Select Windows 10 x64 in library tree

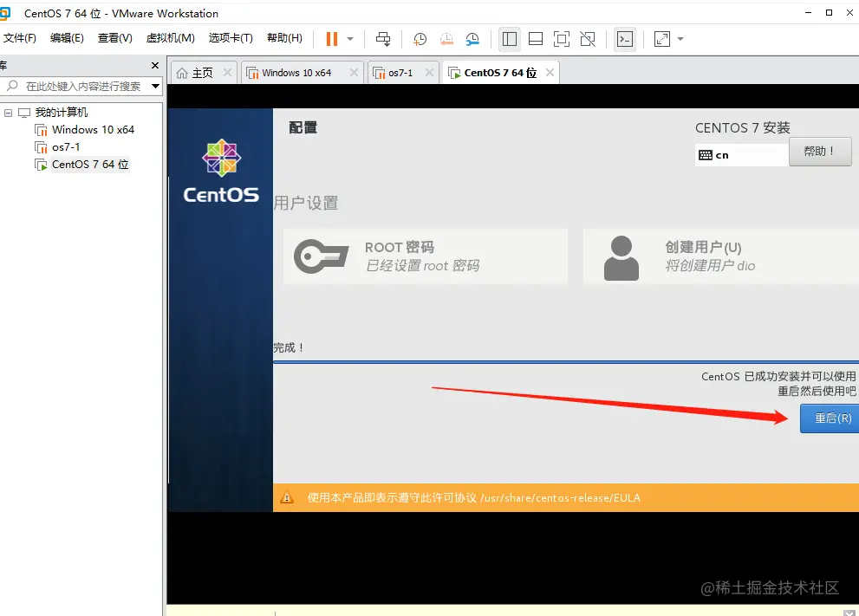click(93, 130)
